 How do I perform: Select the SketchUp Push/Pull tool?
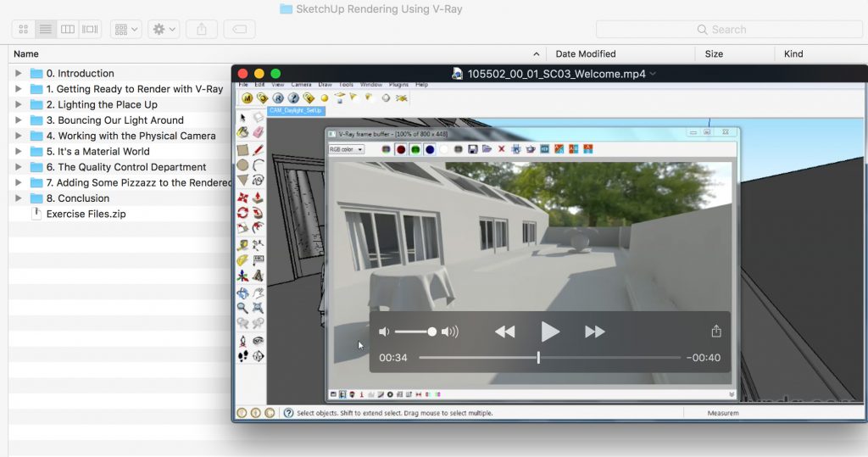[258, 198]
